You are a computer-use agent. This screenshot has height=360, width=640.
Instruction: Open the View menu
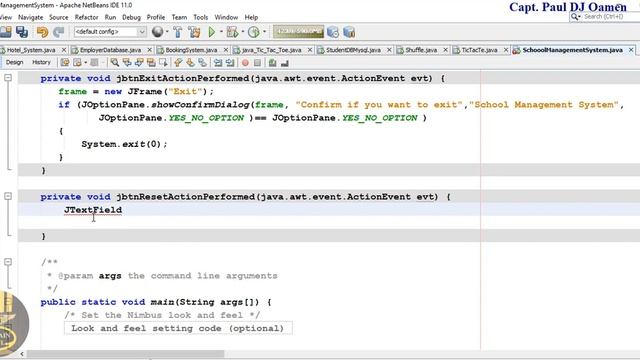point(6,17)
